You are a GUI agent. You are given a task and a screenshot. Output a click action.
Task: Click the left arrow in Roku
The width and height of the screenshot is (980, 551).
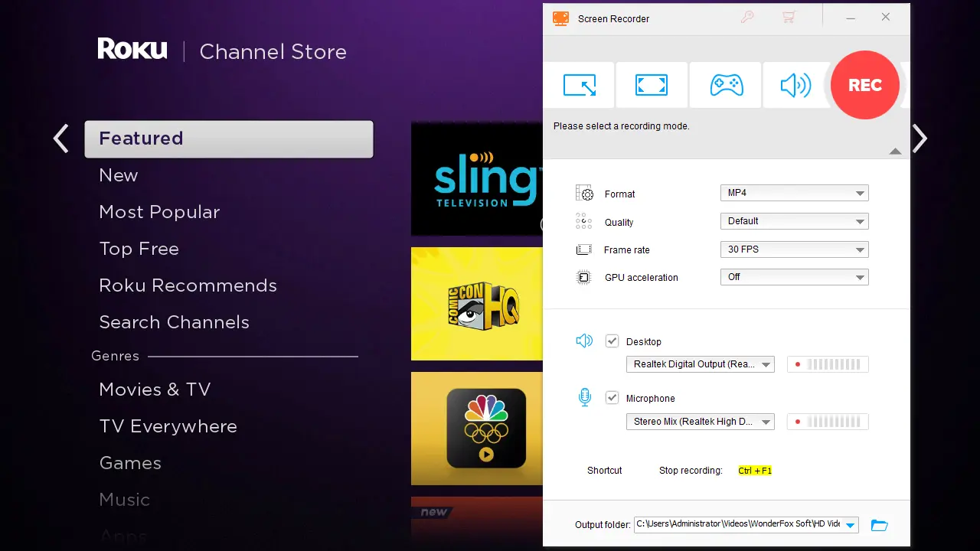60,139
